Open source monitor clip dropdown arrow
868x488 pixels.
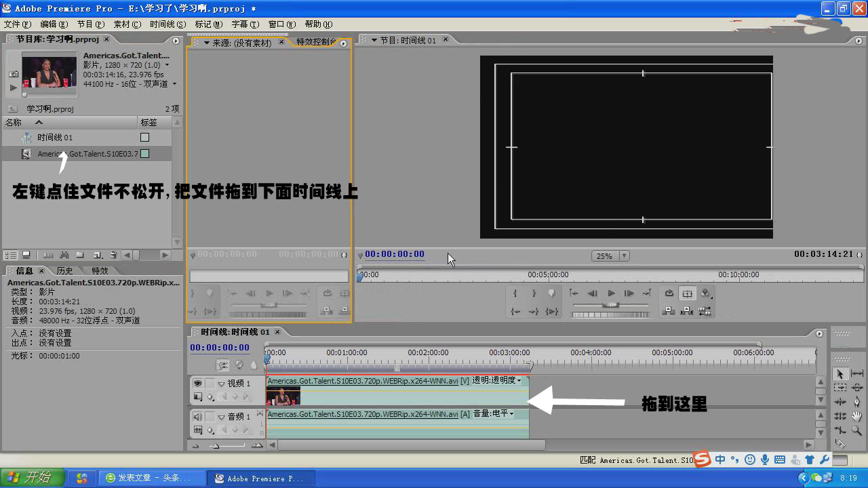[207, 43]
